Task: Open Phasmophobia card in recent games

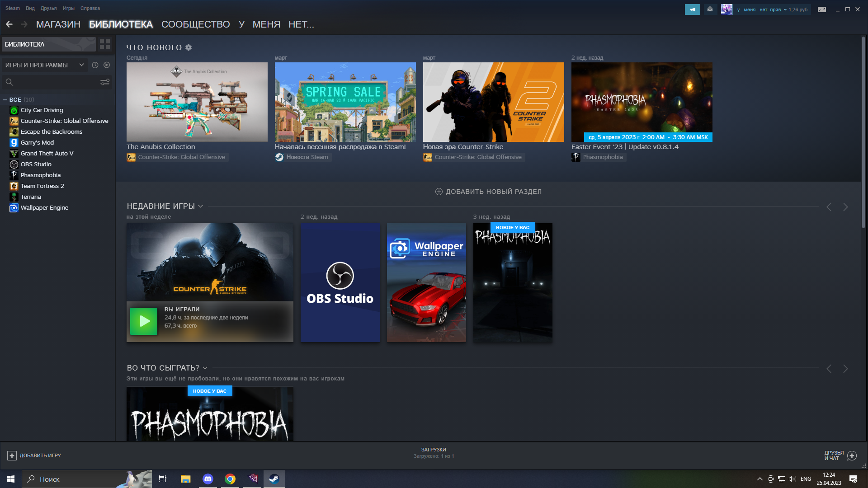Action: coord(513,282)
